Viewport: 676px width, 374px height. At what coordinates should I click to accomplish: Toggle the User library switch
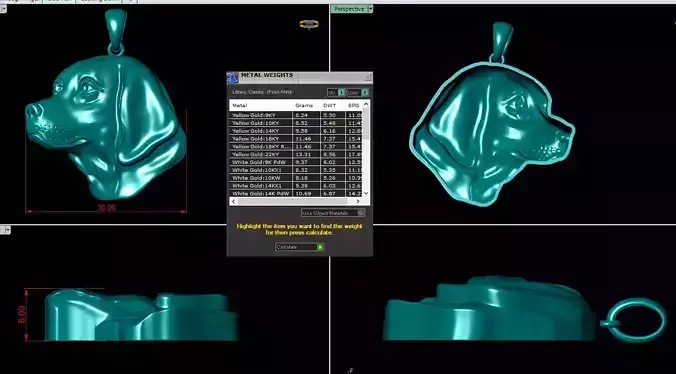click(x=358, y=92)
